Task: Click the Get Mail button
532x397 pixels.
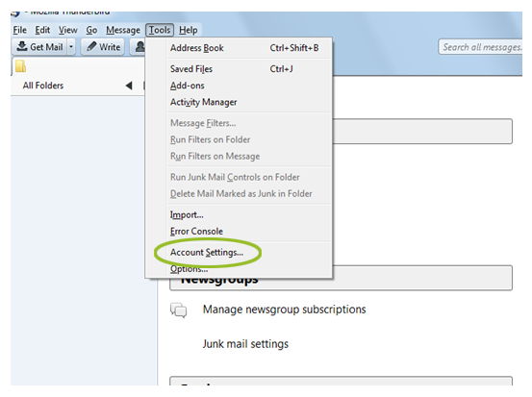Action: [40, 47]
